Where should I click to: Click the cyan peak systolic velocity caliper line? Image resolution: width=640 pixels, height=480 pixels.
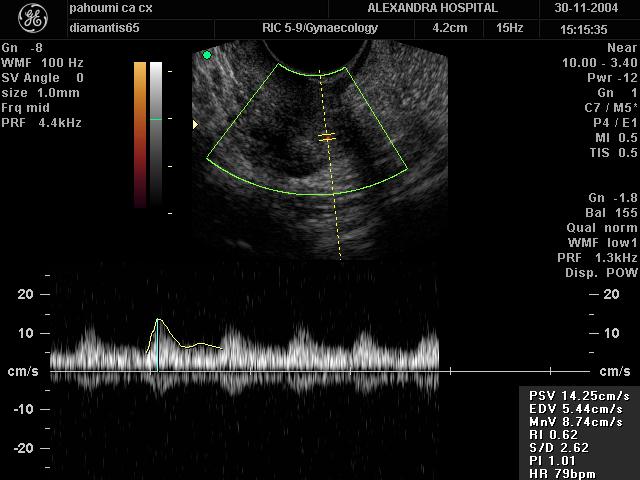pyautogui.click(x=158, y=345)
